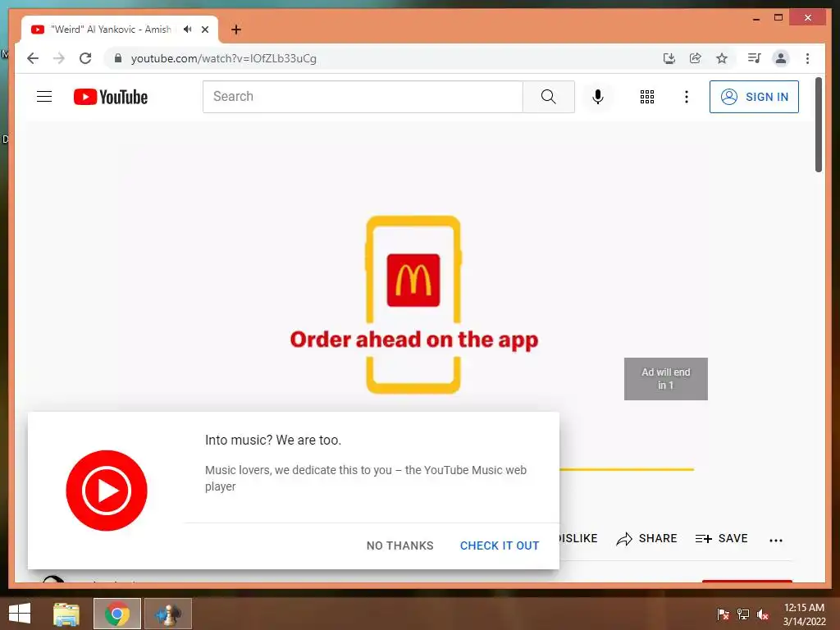Go back in Chrome
The height and width of the screenshot is (630, 840).
(33, 58)
